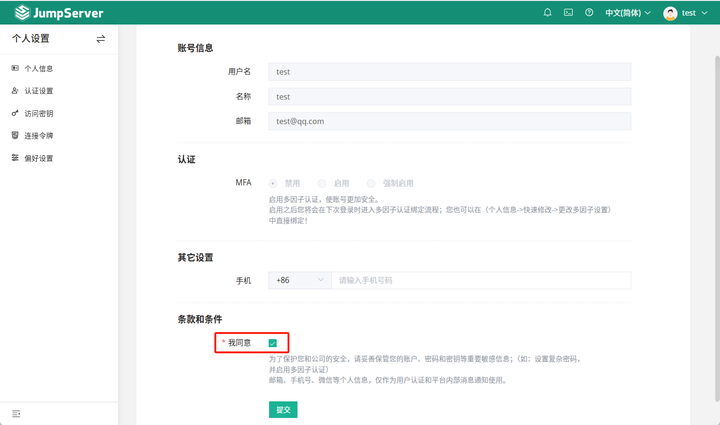
Task: Click the 邮箱 field with test@qq.com
Action: click(450, 122)
